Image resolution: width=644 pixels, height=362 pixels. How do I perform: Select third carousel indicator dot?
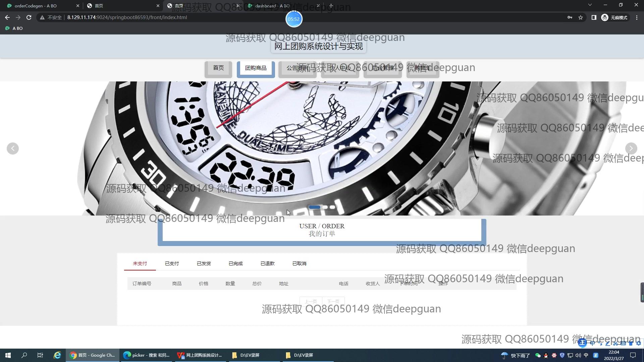(x=332, y=207)
